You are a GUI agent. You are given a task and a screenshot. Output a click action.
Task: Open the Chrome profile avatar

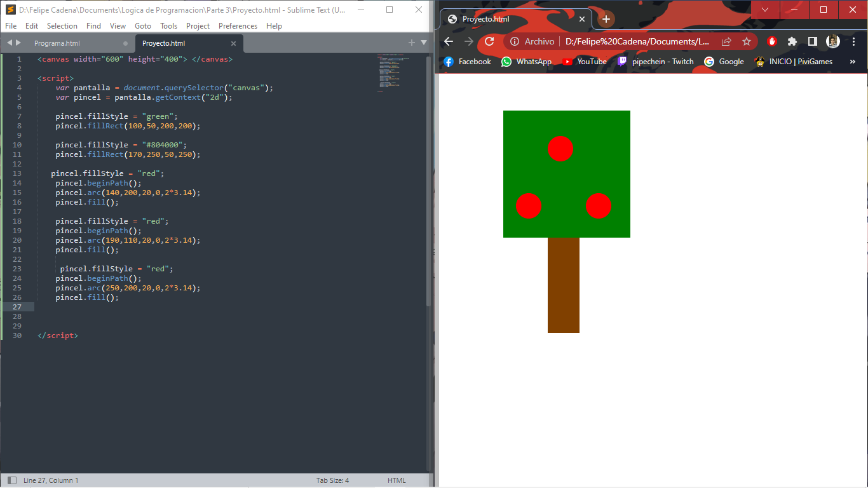(833, 41)
